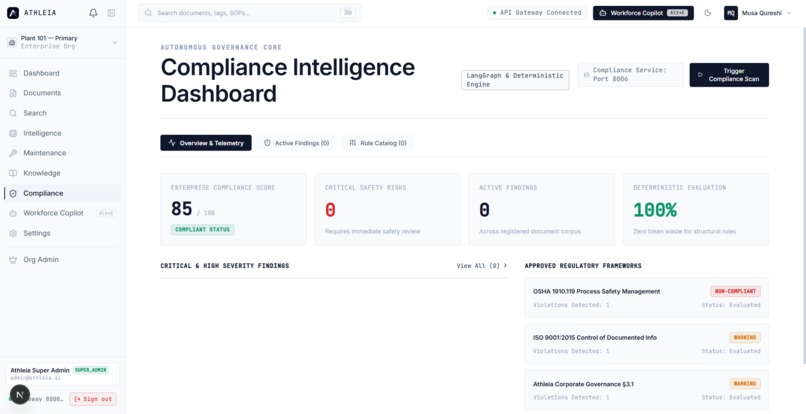Click the Deterministic Evaluation 100% value
The image size is (806, 414).
click(655, 210)
